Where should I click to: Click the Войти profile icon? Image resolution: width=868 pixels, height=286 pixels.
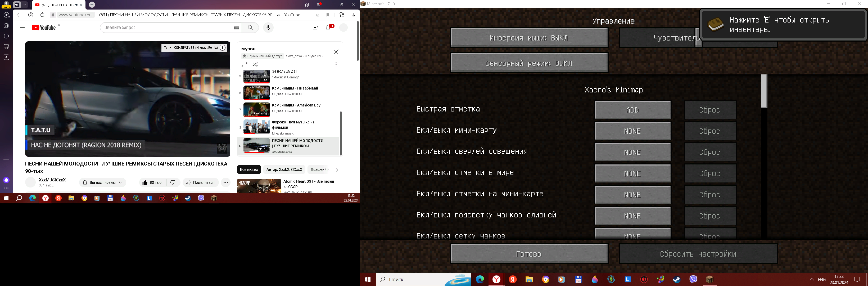[6, 5]
